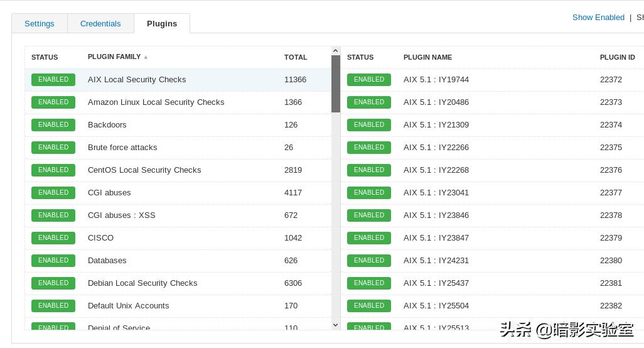Screen dimensions: 644x348
Task: Open plugin AIX 5.1 : IY22268 details
Action: 436,170
